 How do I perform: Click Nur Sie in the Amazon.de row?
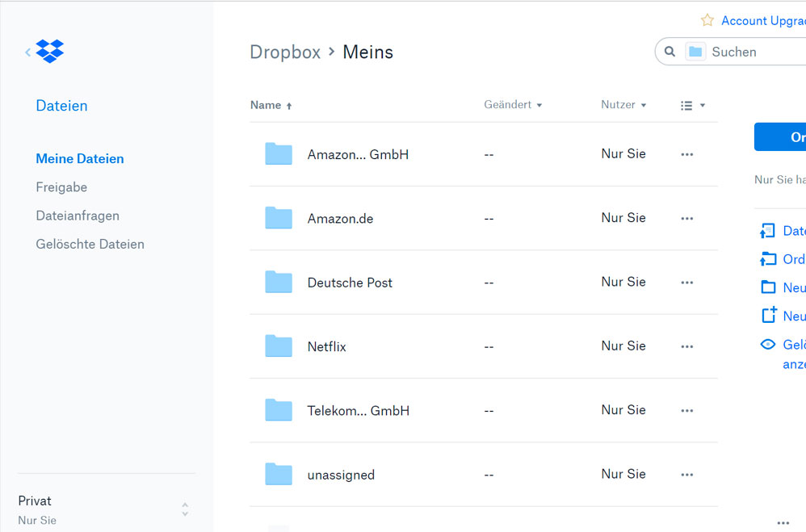[623, 217]
